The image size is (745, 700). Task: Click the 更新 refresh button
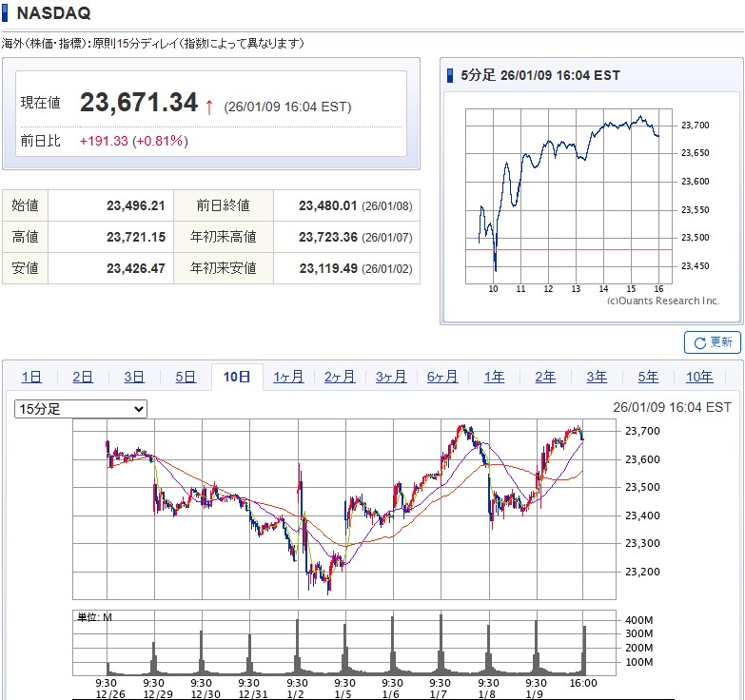(x=712, y=342)
